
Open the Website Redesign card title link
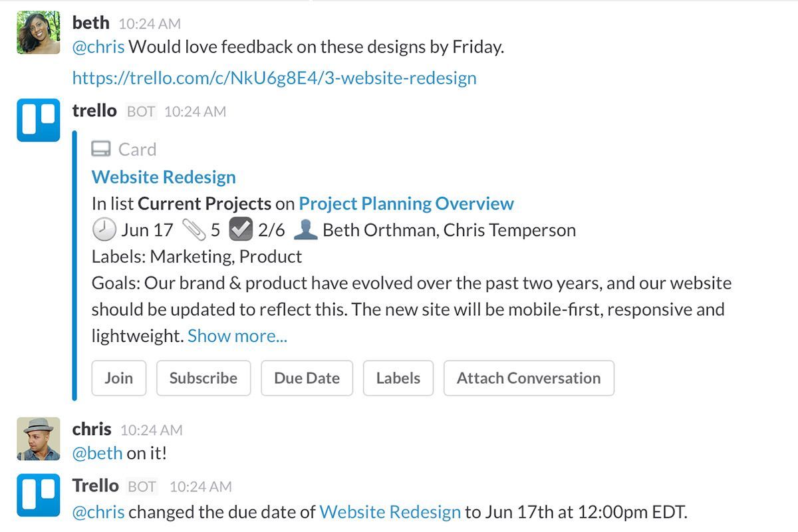pos(164,177)
